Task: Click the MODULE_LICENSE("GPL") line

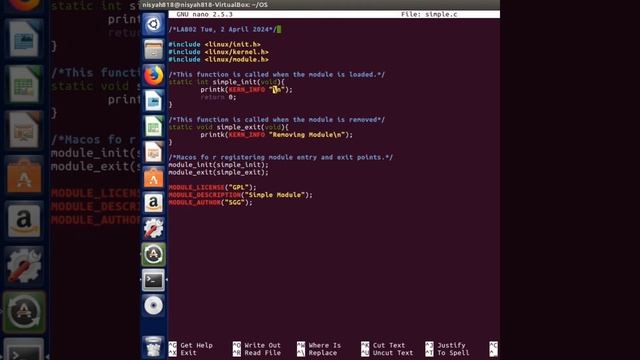Action: coord(212,187)
